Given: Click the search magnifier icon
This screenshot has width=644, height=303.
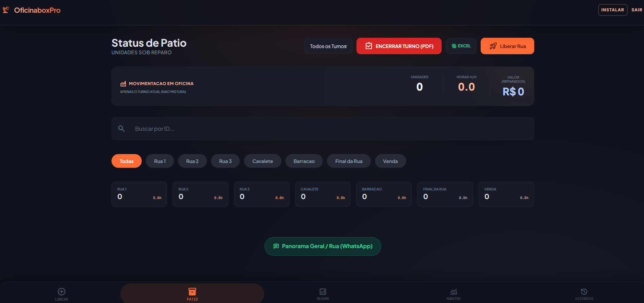Looking at the screenshot, I should click(121, 129).
